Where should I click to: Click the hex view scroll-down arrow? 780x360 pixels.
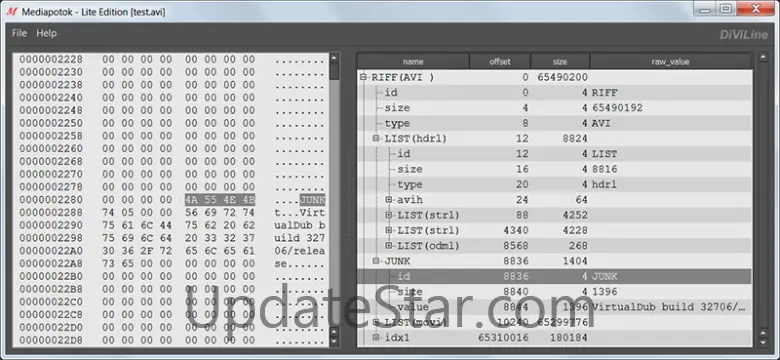point(334,342)
